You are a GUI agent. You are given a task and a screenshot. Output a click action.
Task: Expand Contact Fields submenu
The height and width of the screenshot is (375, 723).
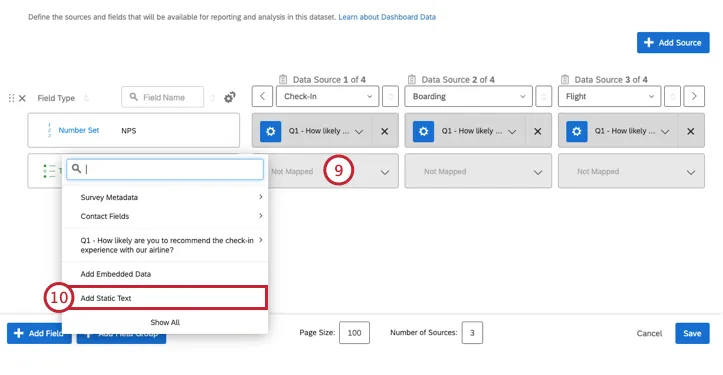165,216
